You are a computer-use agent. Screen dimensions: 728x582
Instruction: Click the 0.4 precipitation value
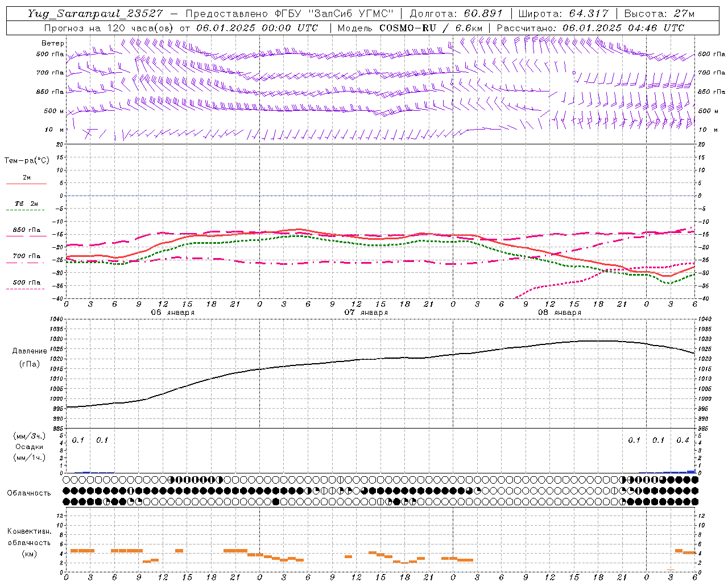click(x=682, y=440)
